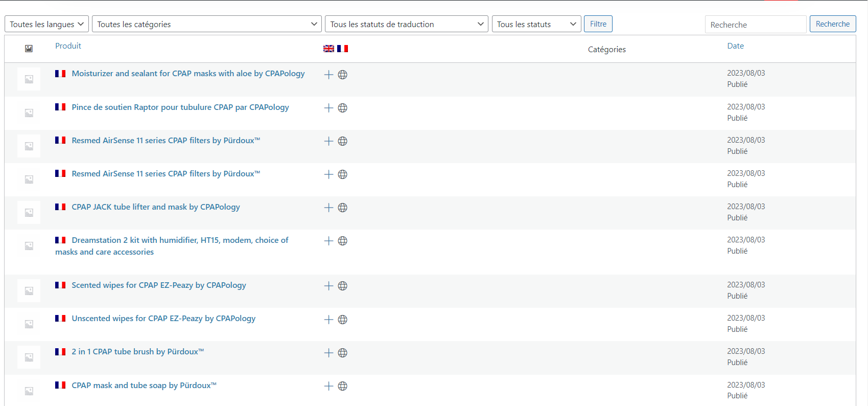Add translation for CPAP mask and tube soap
Screen dimensions: 868x406
coord(329,386)
